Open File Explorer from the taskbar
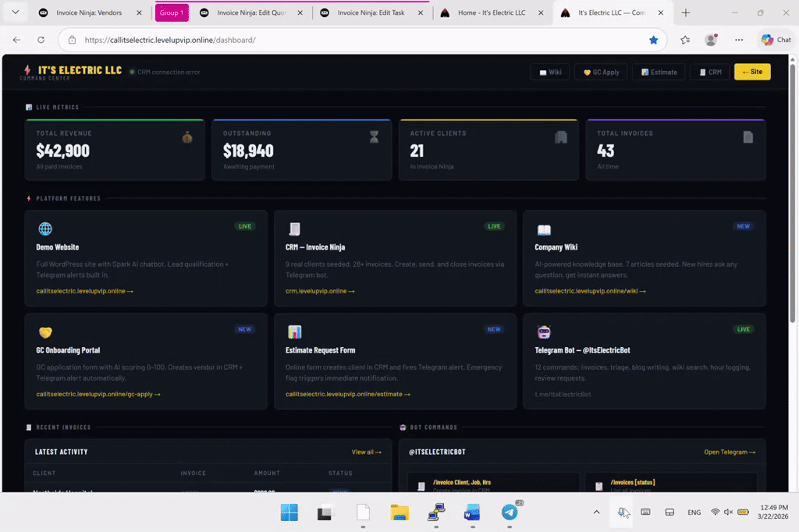 pyautogui.click(x=399, y=512)
